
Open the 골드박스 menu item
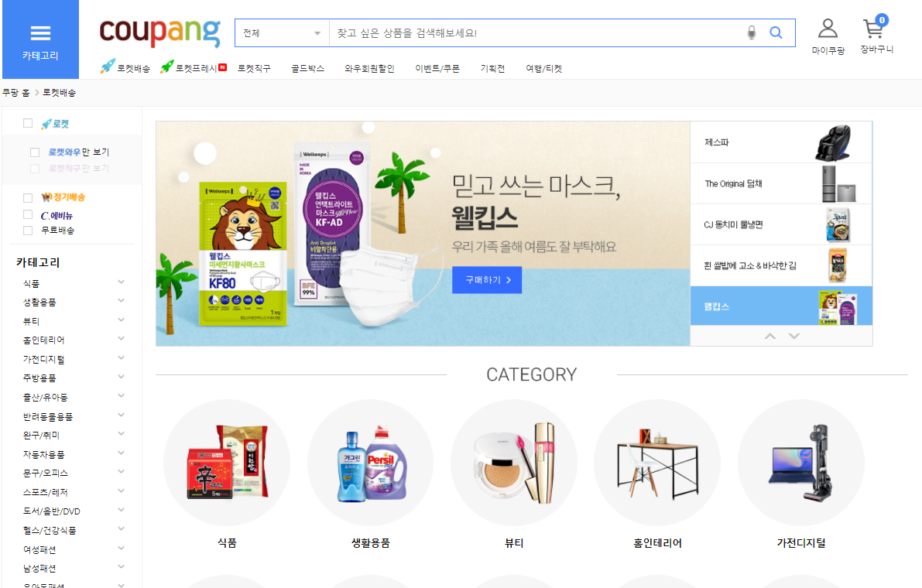pyautogui.click(x=307, y=69)
